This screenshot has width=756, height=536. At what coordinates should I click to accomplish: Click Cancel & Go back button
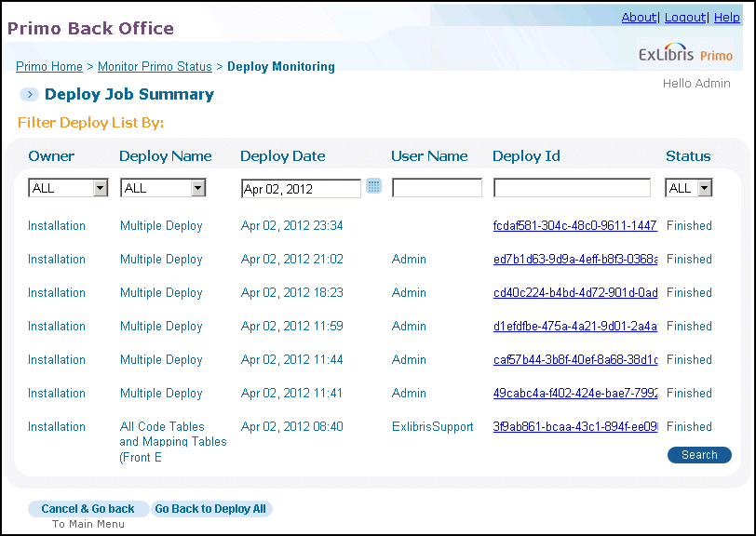pyautogui.click(x=88, y=509)
